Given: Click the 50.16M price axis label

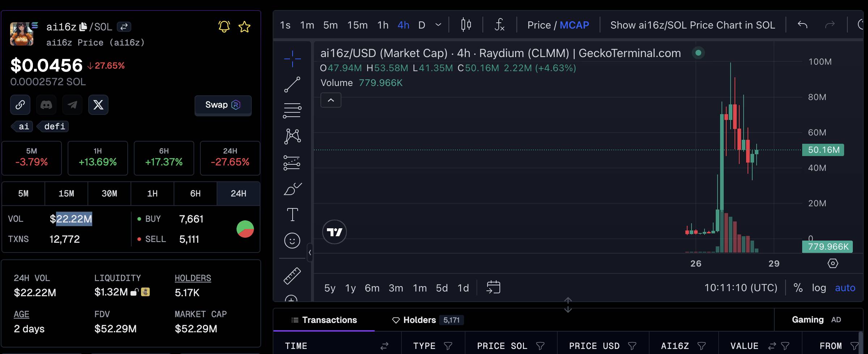Looking at the screenshot, I should 823,150.
